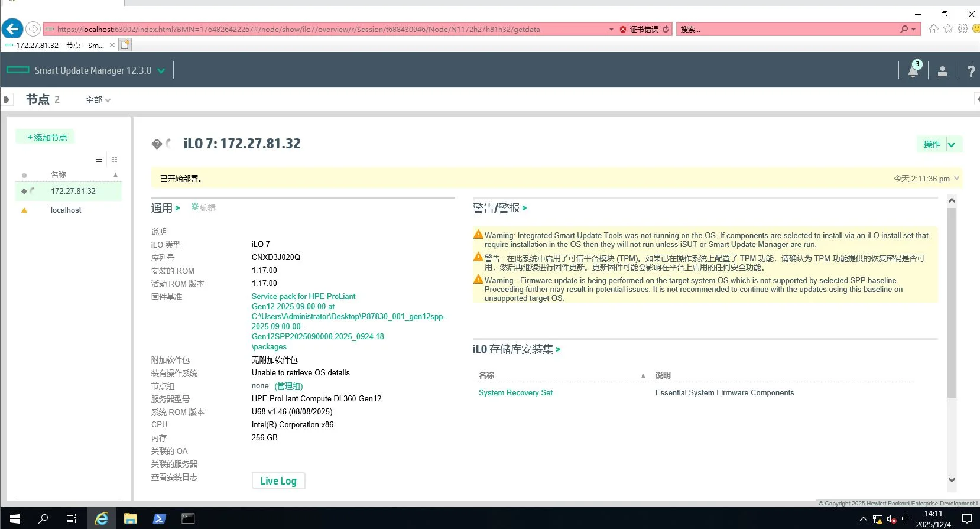Click the browser 搜索 search field
Image resolution: width=980 pixels, height=529 pixels.
tap(788, 29)
